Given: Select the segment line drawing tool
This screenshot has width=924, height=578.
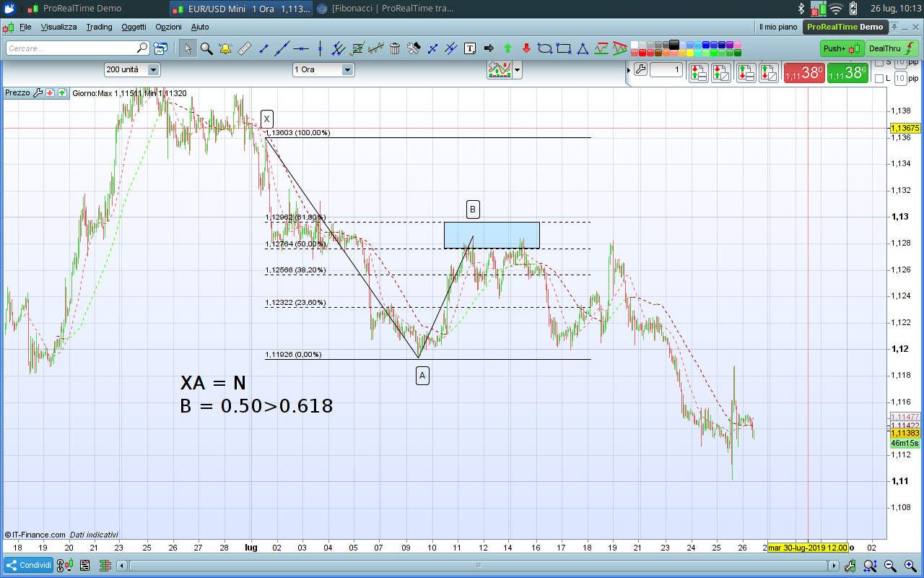Looking at the screenshot, I should tap(263, 48).
